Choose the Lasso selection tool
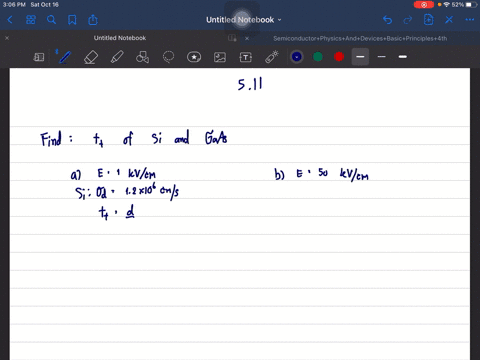Image resolution: width=480 pixels, height=360 pixels. (x=168, y=57)
